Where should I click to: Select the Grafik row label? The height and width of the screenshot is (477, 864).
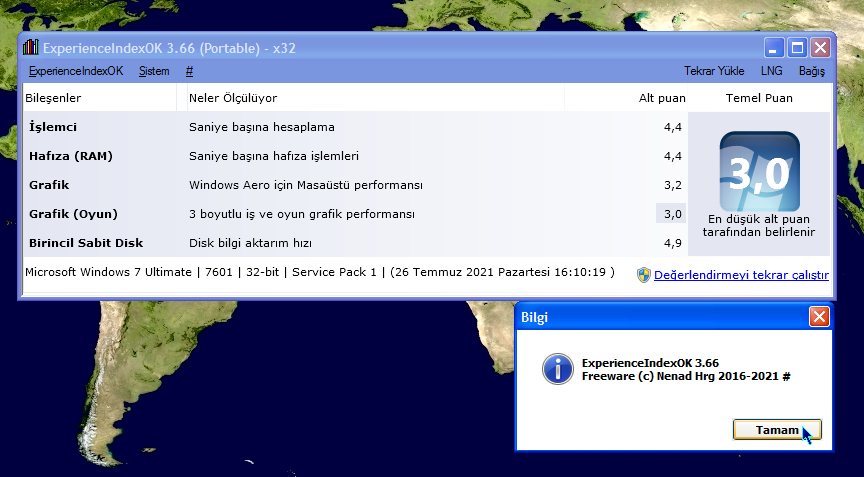[49, 185]
